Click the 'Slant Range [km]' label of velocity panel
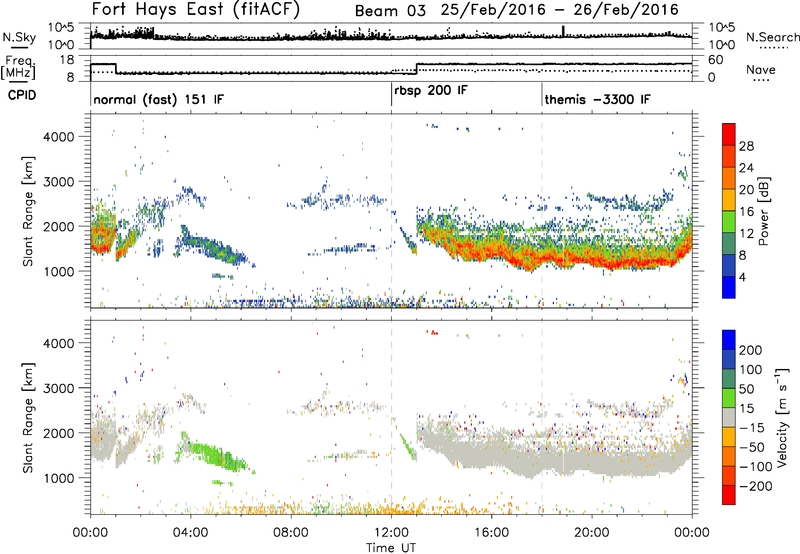800x554 pixels. coord(28,418)
